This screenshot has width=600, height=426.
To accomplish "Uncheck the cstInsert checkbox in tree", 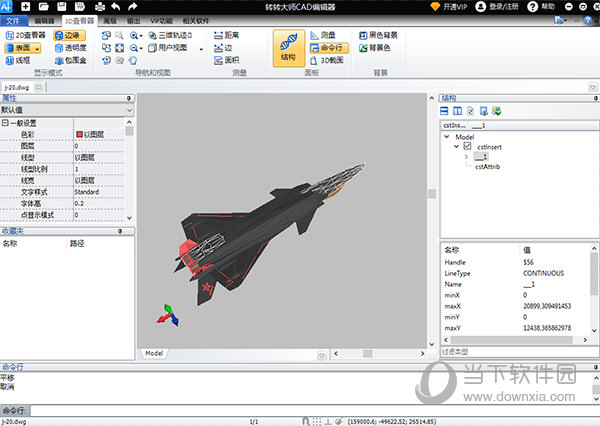I will pyautogui.click(x=467, y=146).
